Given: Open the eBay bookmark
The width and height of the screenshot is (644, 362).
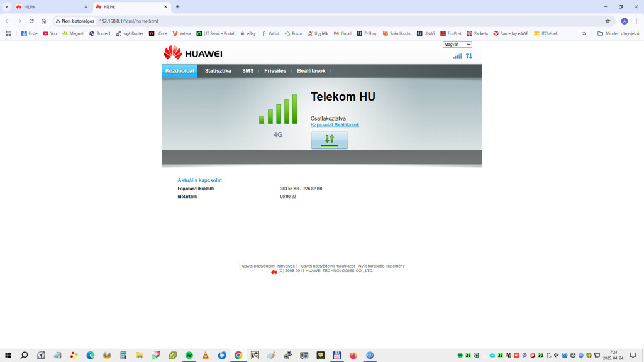Looking at the screenshot, I should pos(248,34).
